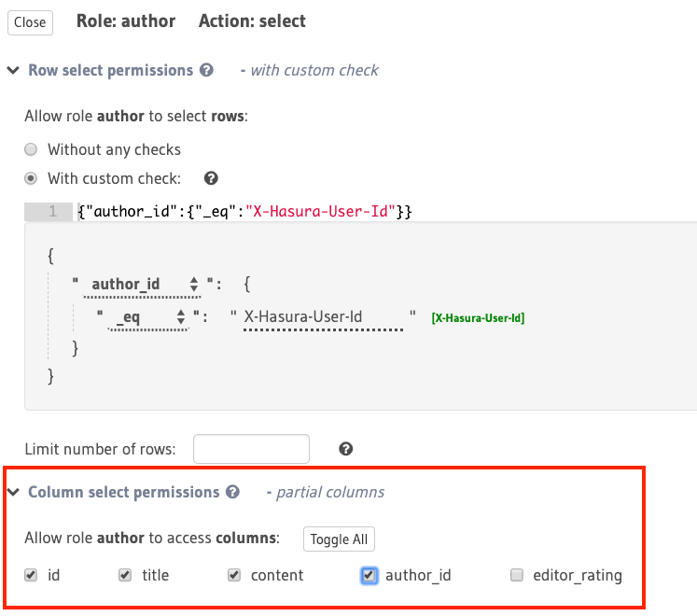Collapse the Row select permissions section
697x616 pixels.
(13, 70)
